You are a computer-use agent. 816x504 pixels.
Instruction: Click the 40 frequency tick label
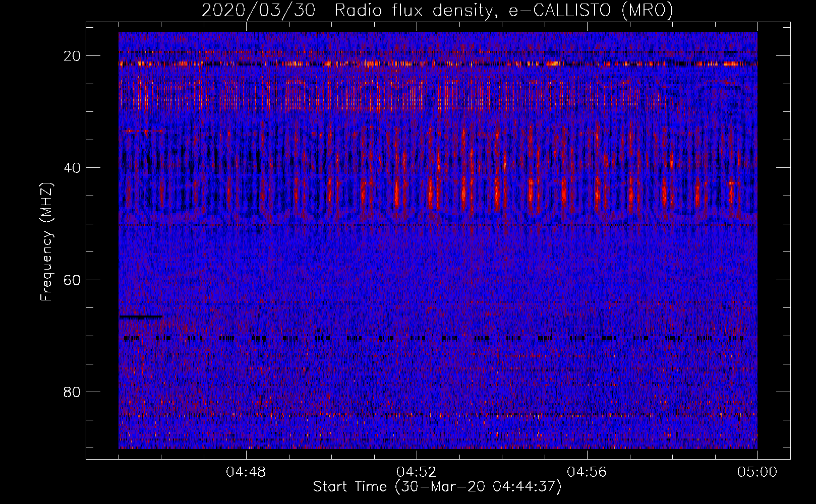click(x=73, y=168)
